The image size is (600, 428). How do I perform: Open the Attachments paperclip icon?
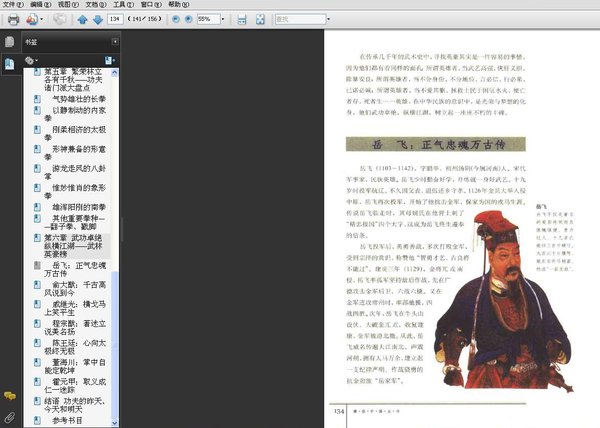coord(10,417)
